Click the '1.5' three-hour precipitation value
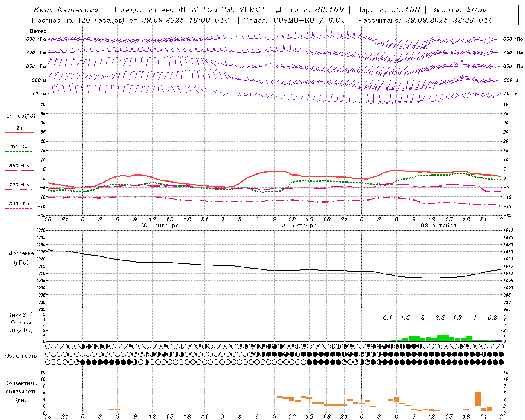 pos(405,318)
